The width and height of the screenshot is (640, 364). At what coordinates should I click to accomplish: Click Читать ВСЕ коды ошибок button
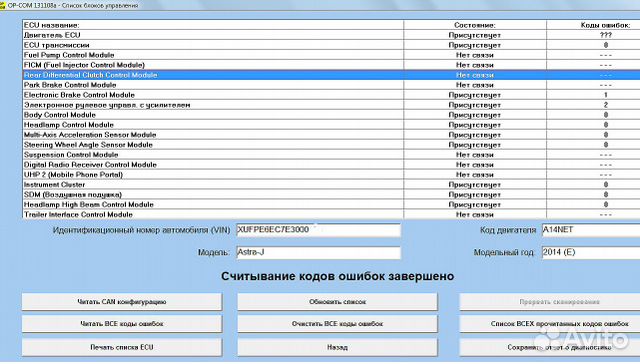coord(122,324)
